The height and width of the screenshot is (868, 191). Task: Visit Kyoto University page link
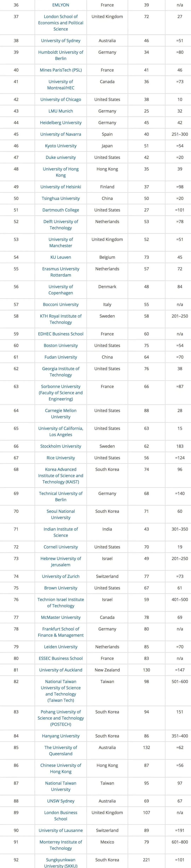click(60, 146)
